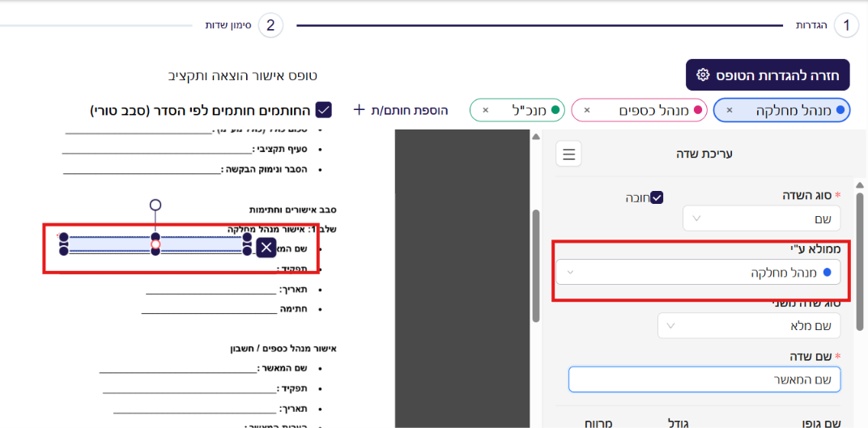Remove the 'מנהל כספים' signer with its x
Viewport: 868px width, 428px height.
(587, 110)
